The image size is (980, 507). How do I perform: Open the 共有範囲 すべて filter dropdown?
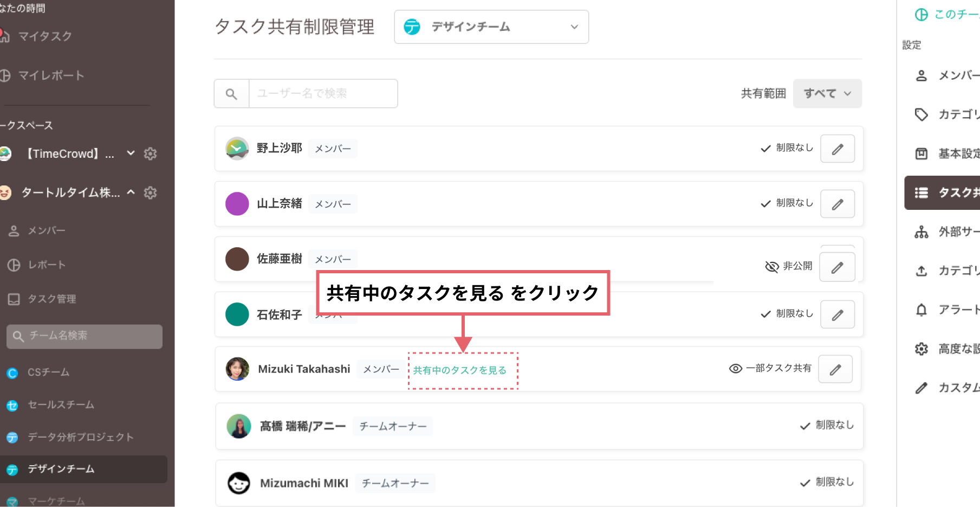coord(827,94)
